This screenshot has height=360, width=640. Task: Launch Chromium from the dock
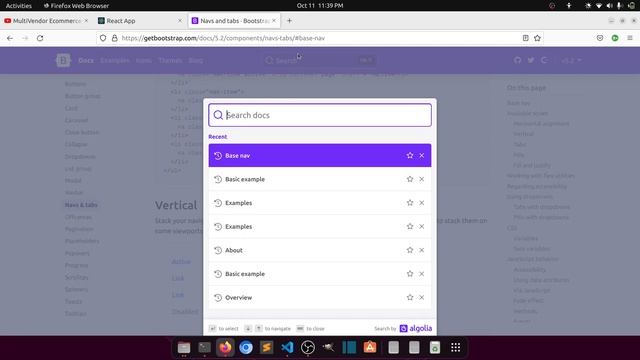246,347
